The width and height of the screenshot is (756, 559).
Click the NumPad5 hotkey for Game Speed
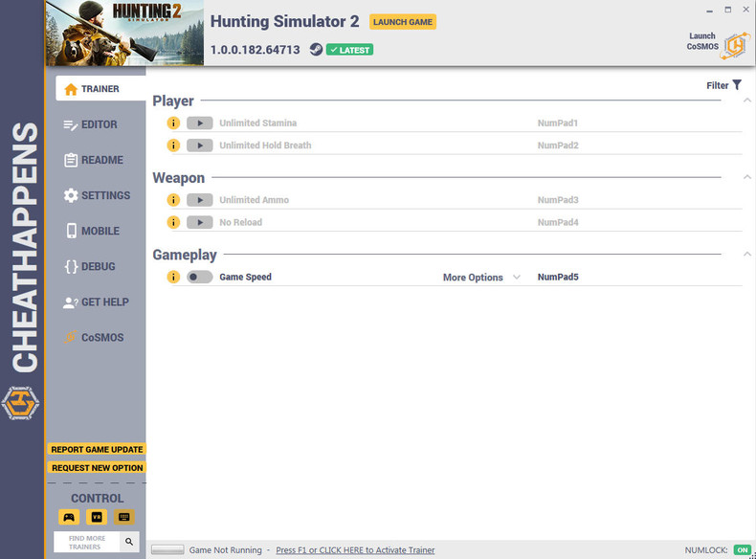[x=558, y=277]
